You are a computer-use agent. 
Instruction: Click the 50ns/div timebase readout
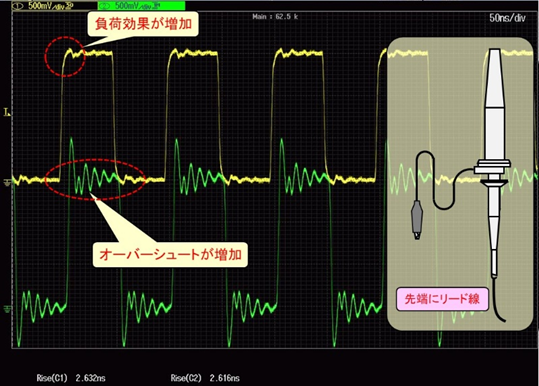507,18
